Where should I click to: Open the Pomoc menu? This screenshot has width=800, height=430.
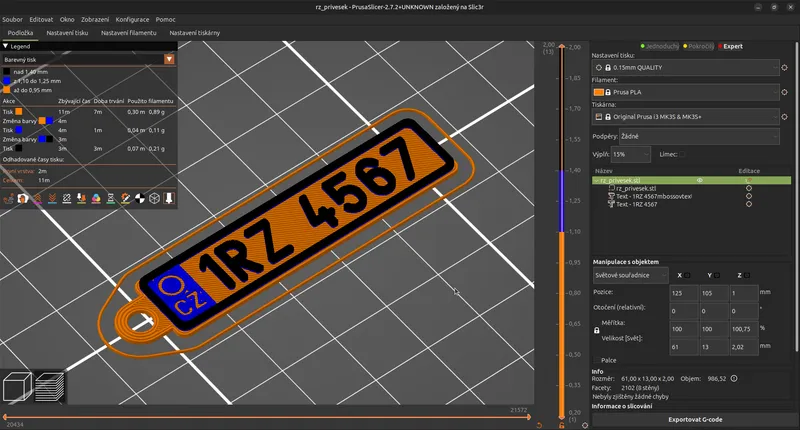point(165,19)
